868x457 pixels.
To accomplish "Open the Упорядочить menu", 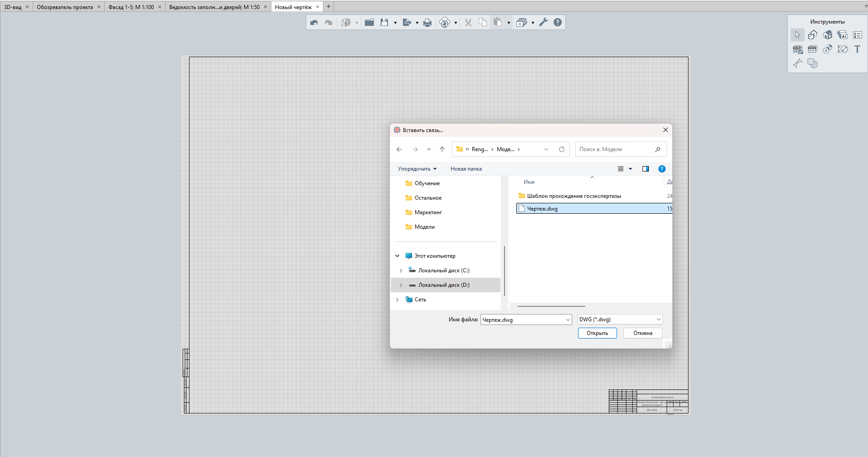I will [417, 169].
